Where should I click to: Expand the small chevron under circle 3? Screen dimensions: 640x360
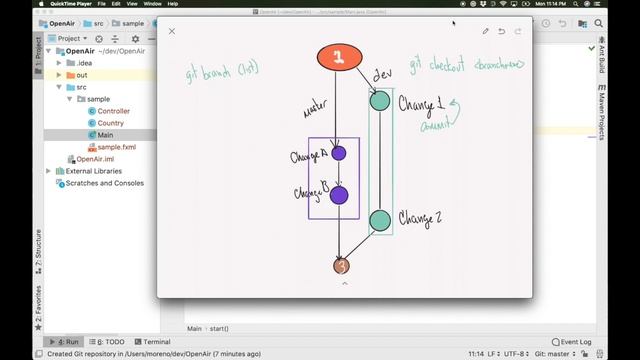345,283
